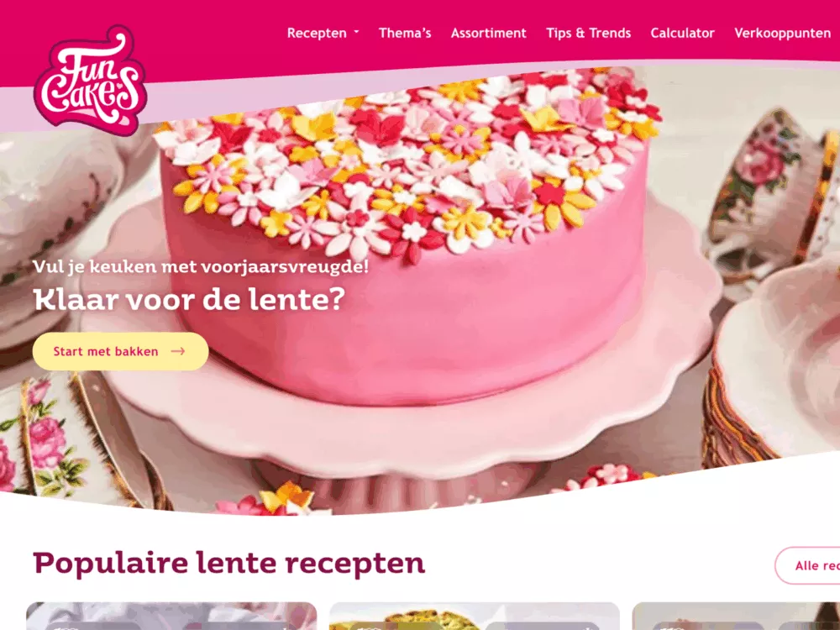Click the tag badge on first recipe card

[x=94, y=626]
